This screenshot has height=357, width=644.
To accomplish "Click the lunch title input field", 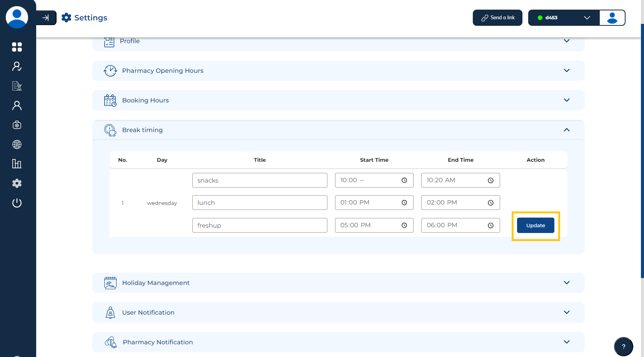I will point(260,203).
